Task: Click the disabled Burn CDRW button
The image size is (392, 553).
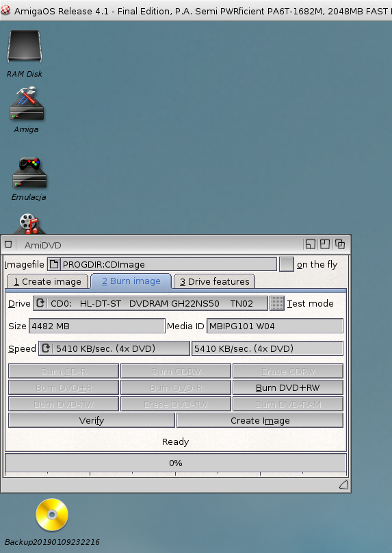Action: pyautogui.click(x=176, y=371)
